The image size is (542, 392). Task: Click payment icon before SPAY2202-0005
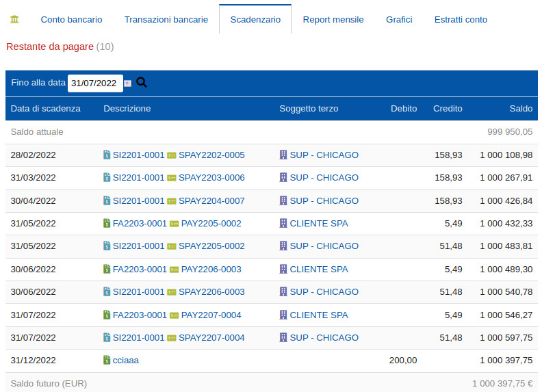172,155
